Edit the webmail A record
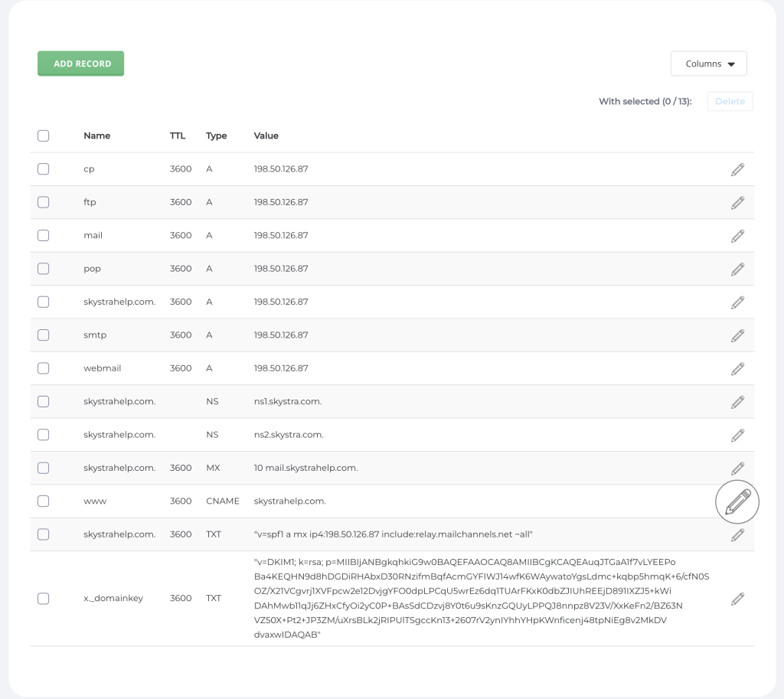 (737, 368)
